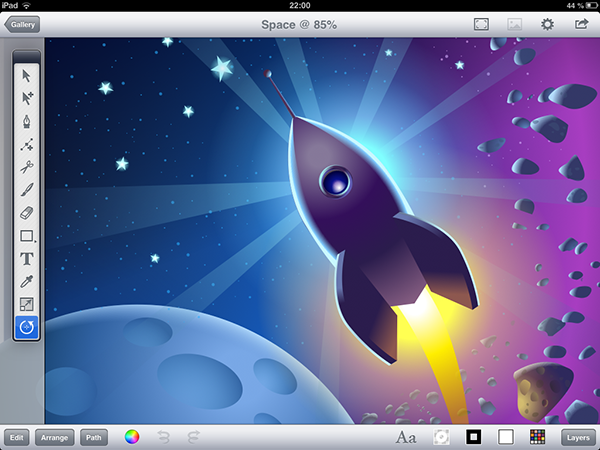Select the Rectangle shape tool
600x450 pixels.
pos(26,236)
